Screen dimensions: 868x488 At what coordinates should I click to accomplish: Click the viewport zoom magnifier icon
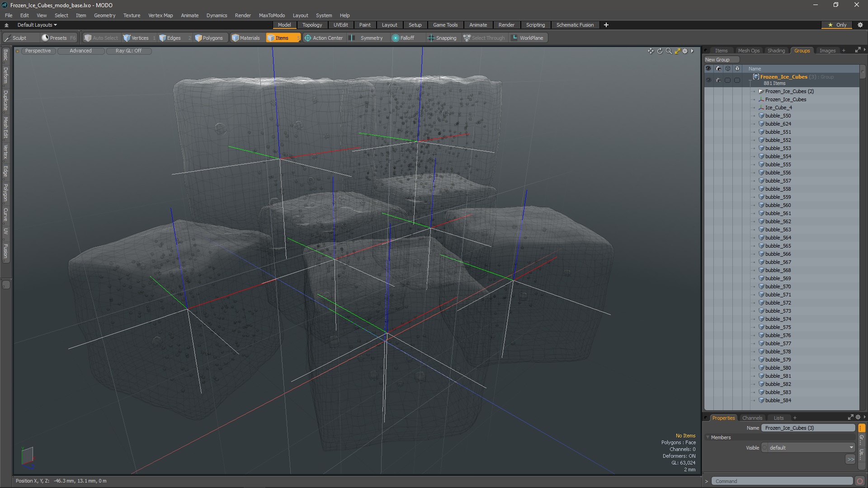669,51
